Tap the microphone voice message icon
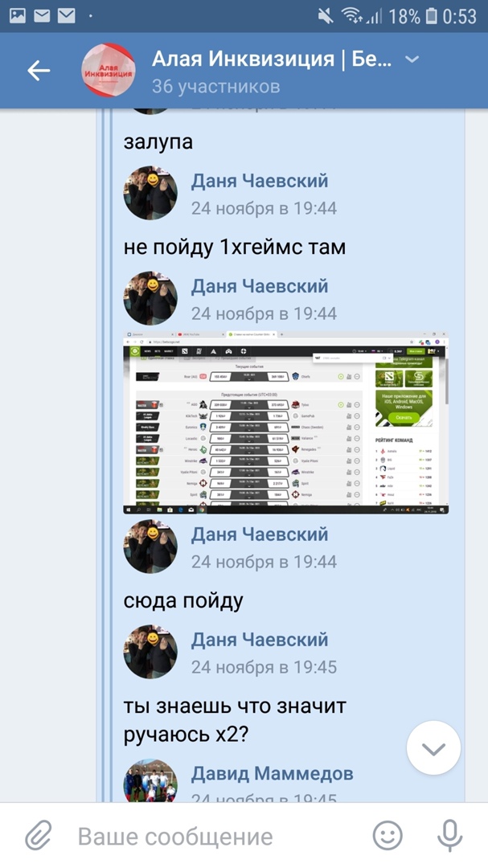Viewport: 488px width, 868px height. click(449, 835)
